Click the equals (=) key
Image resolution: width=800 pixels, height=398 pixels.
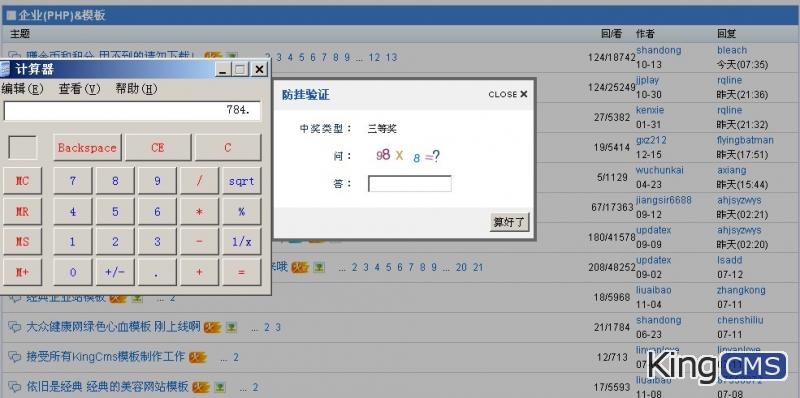coord(241,272)
